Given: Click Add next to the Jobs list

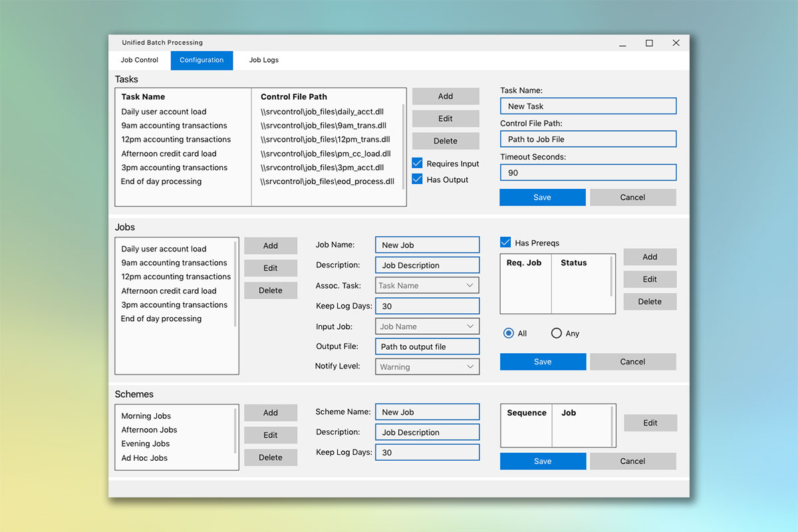Looking at the screenshot, I should [271, 245].
